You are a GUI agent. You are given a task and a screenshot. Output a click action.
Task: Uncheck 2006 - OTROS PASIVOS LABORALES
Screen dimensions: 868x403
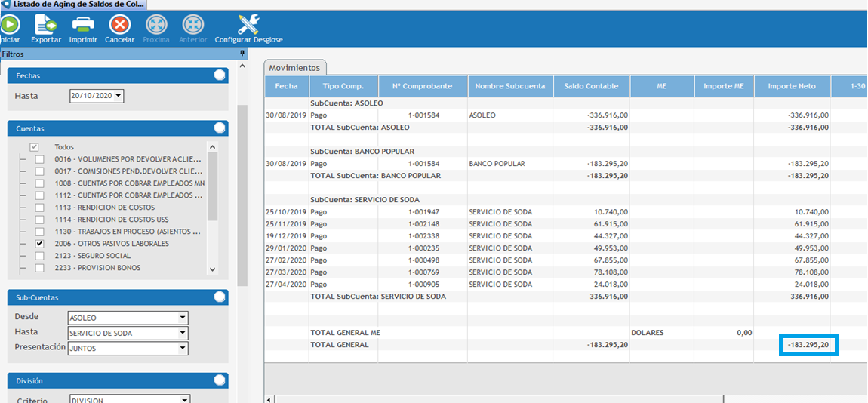[x=39, y=244]
